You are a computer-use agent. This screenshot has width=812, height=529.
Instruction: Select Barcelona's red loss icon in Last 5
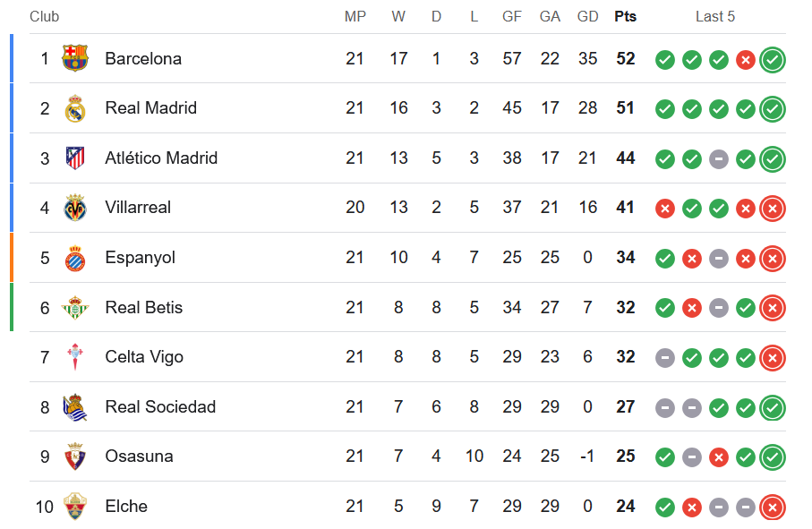745,60
